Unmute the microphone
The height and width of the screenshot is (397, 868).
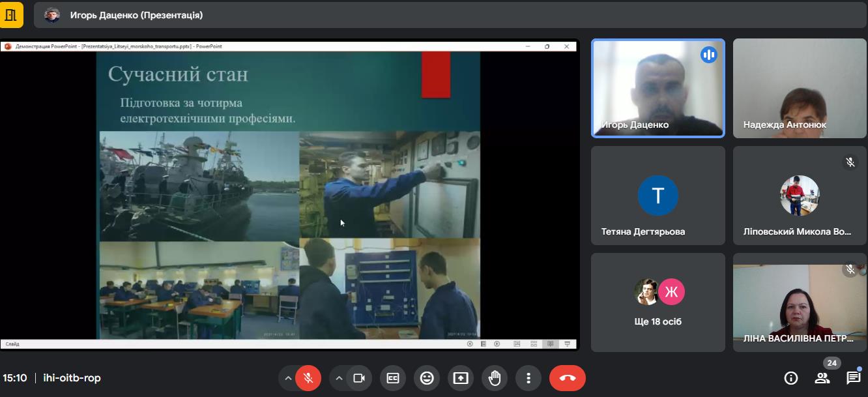tap(308, 378)
